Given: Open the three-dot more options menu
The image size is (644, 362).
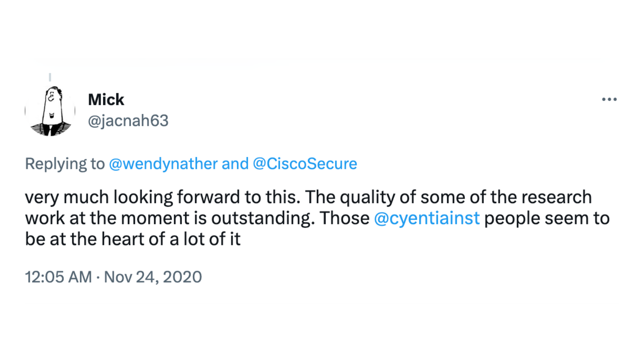Looking at the screenshot, I should tap(609, 99).
